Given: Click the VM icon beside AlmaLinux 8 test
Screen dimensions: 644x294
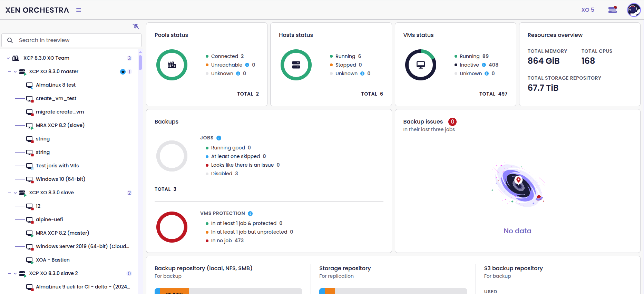Looking at the screenshot, I should click(30, 85).
